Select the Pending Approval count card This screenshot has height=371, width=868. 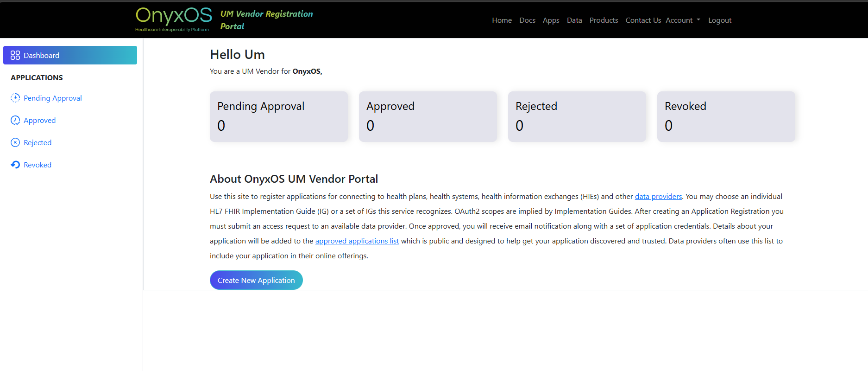pos(279,116)
